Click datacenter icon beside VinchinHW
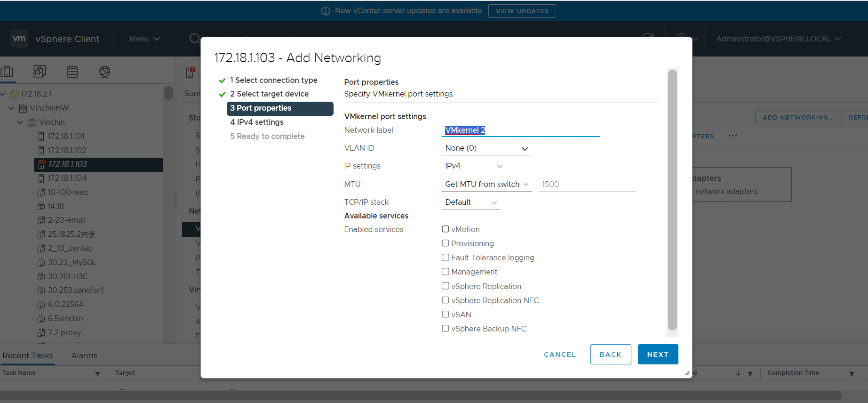868x403 pixels. 23,108
